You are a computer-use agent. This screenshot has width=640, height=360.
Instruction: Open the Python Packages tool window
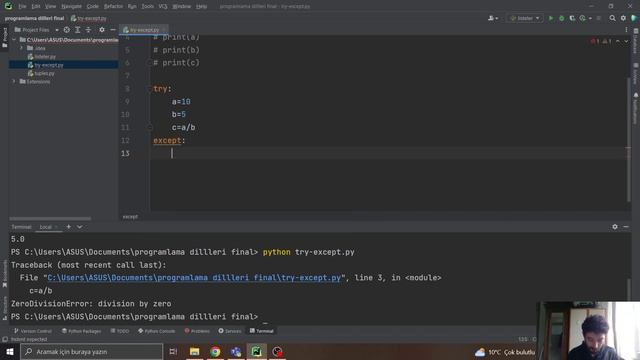tap(81, 331)
